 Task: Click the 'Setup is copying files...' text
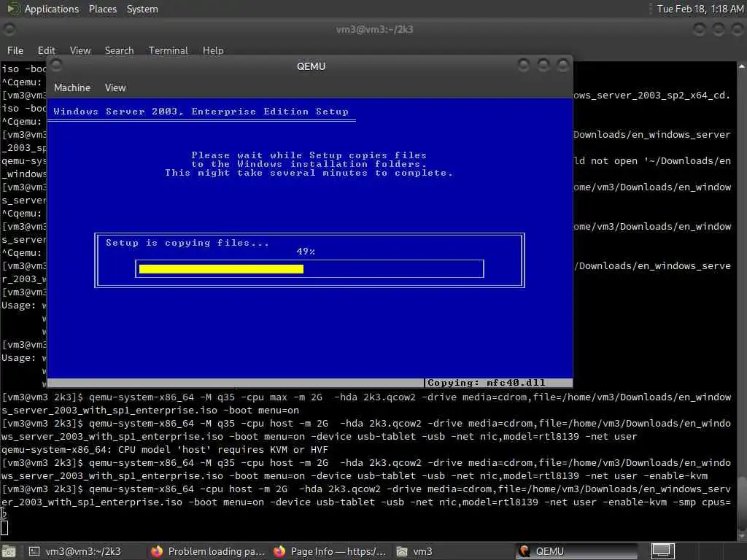coord(187,243)
